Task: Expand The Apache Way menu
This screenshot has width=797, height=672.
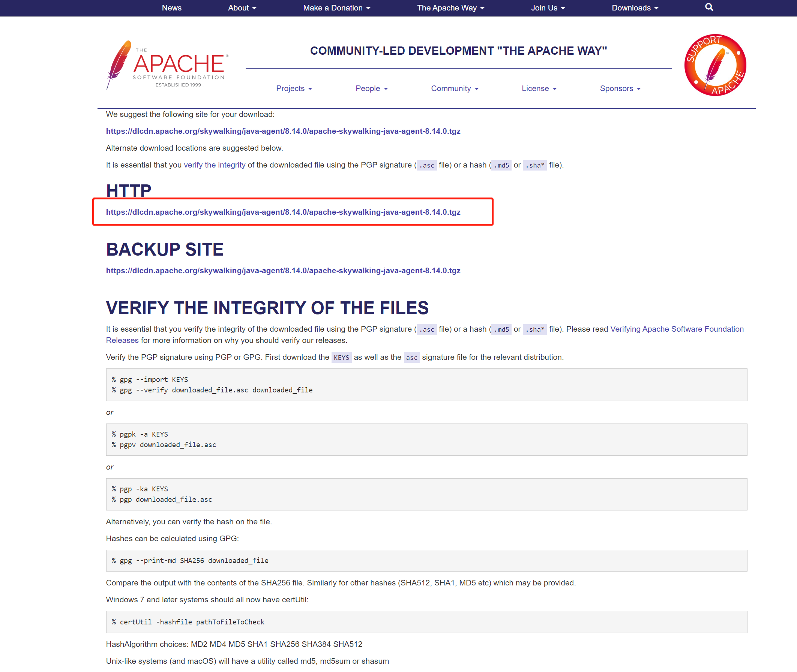Action: pyautogui.click(x=450, y=8)
